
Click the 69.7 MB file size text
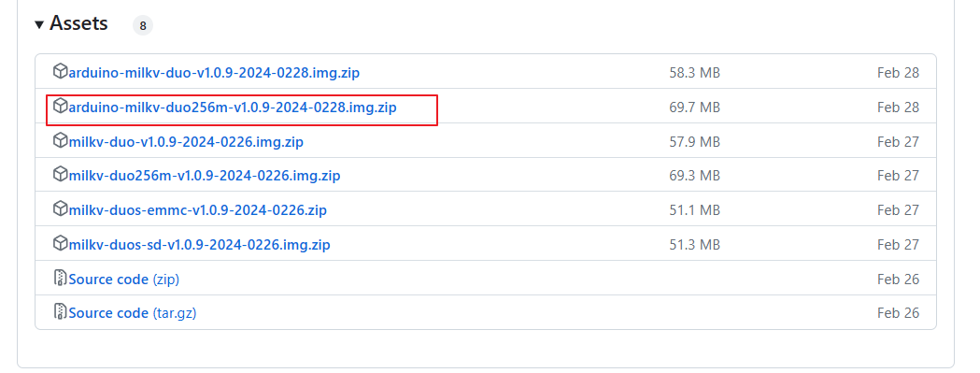694,108
